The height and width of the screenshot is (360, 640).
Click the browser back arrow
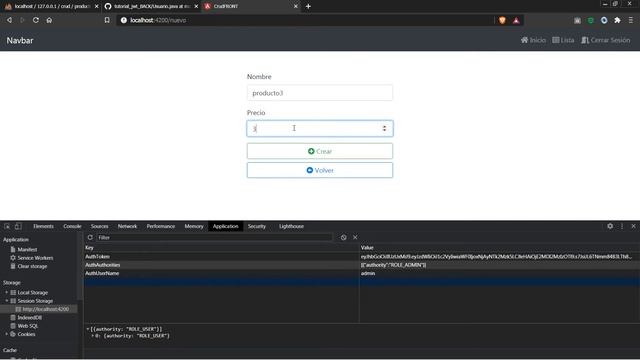(x=9, y=20)
